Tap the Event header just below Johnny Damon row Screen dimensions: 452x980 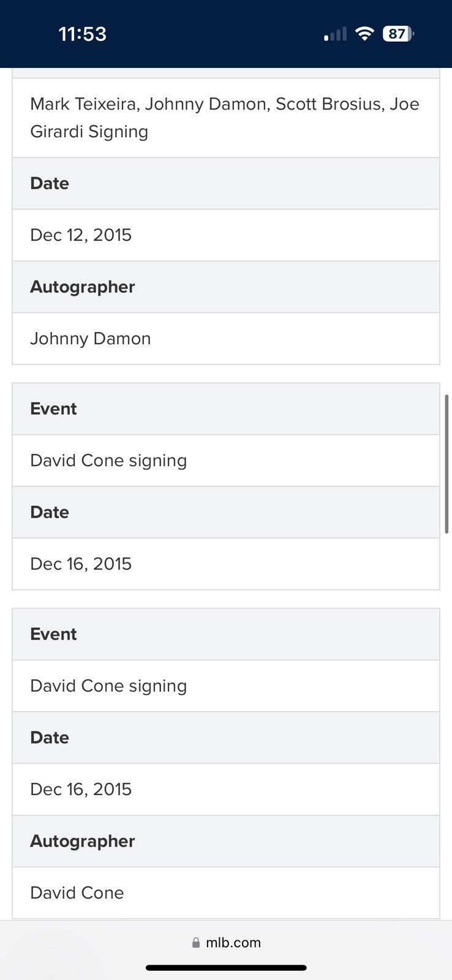(53, 409)
